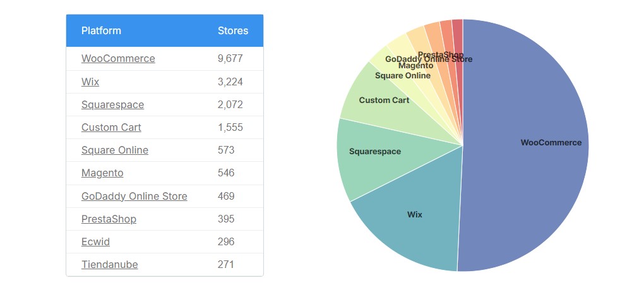Select the 546 stores value

(x=226, y=173)
